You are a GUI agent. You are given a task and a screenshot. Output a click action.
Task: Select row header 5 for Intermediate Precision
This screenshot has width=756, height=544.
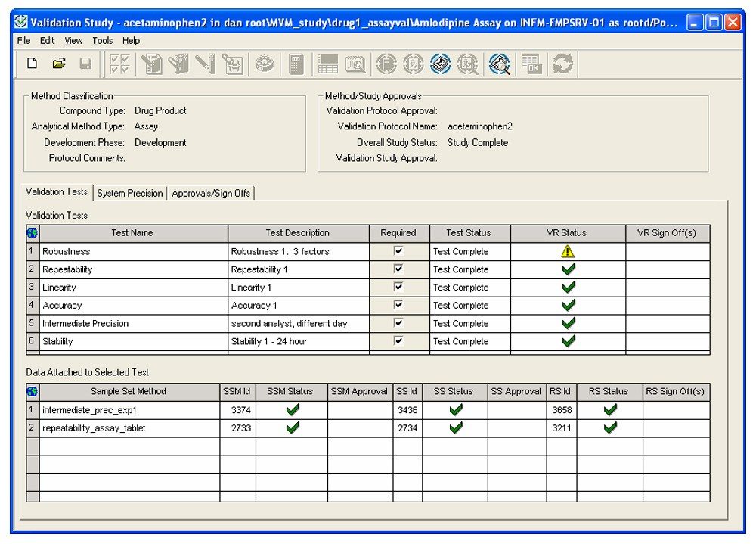(x=33, y=323)
